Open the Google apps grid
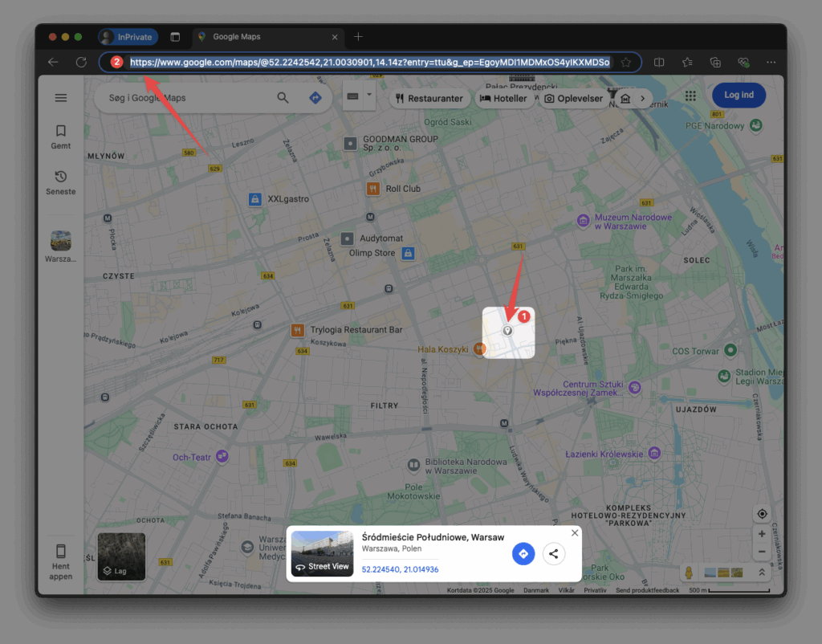 tap(690, 96)
